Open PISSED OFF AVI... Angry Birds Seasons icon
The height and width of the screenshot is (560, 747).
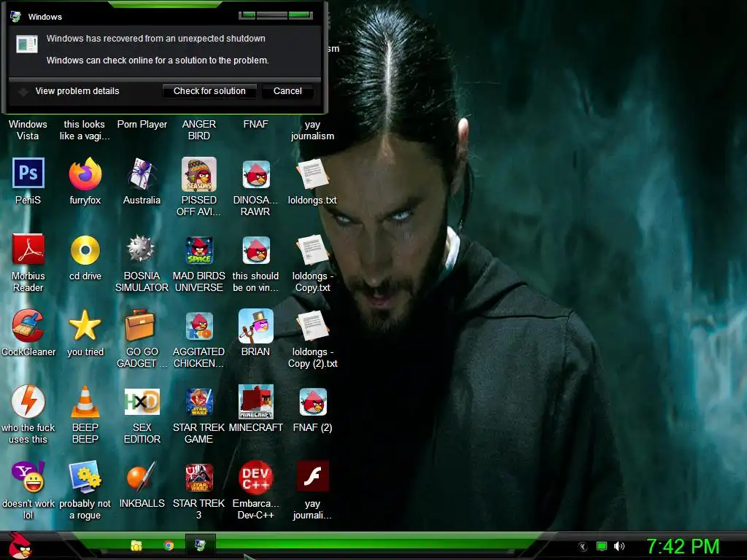(198, 174)
